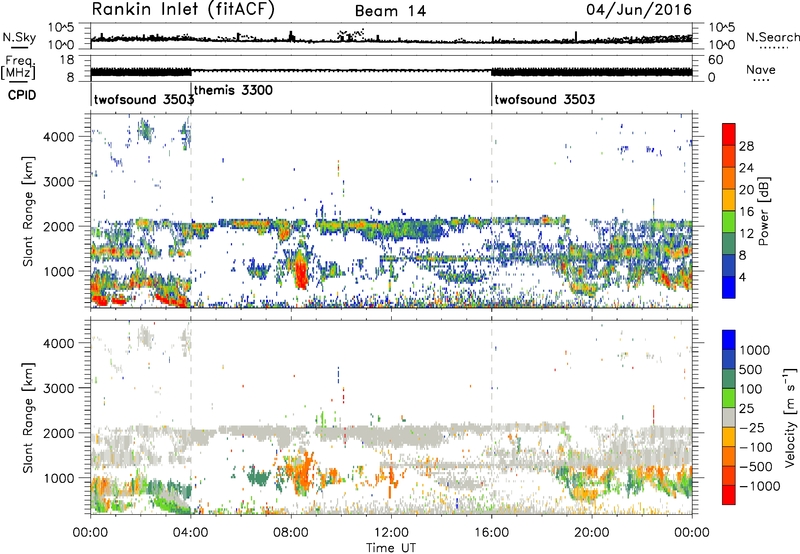Pick the red bottom segment of the Velocity colorbar
The image size is (800, 554).
[x=729, y=495]
